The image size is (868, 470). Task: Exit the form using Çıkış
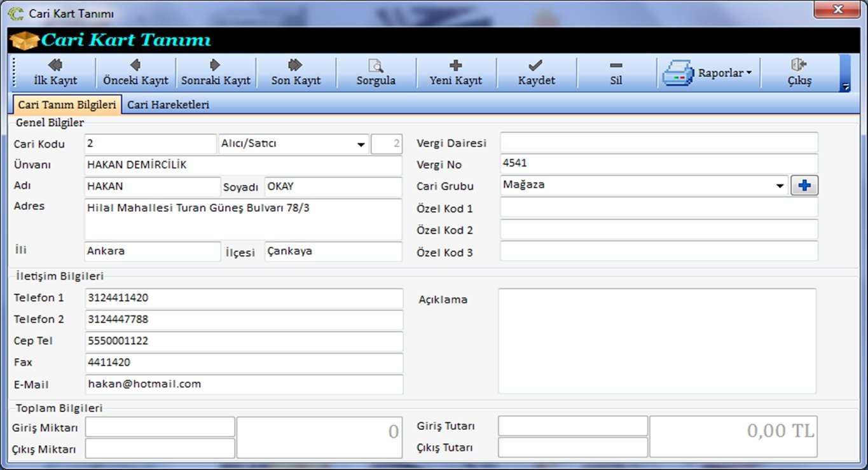(x=799, y=73)
